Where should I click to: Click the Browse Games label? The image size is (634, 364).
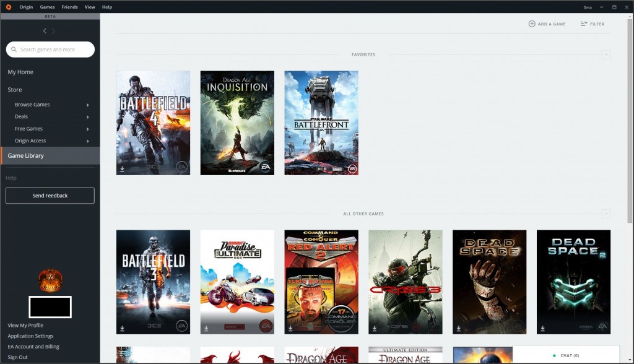(32, 105)
